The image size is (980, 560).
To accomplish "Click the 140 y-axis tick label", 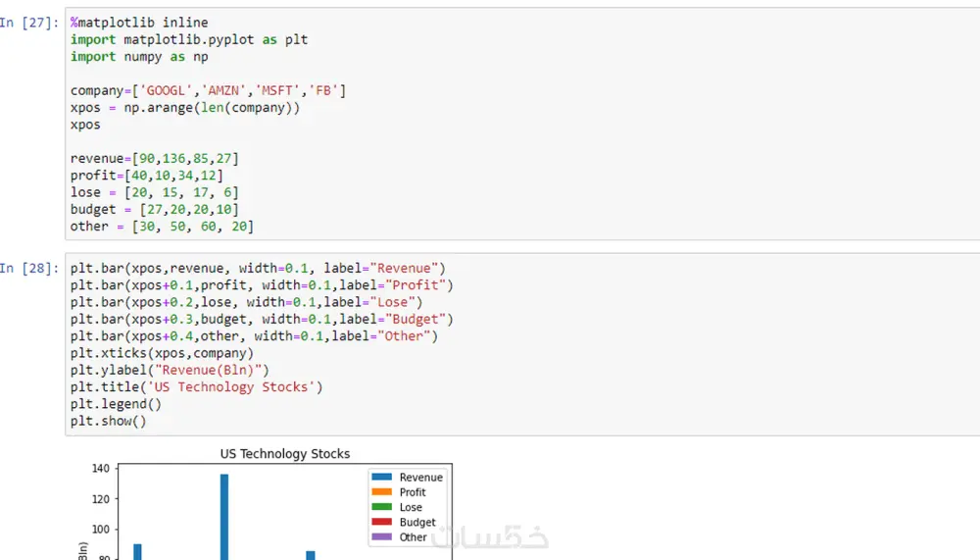I will pyautogui.click(x=102, y=469).
